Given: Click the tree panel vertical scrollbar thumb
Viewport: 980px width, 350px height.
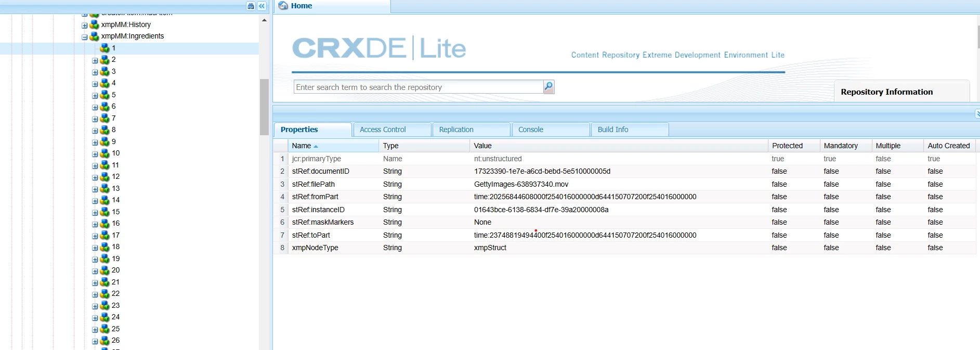Looking at the screenshot, I should (x=264, y=107).
